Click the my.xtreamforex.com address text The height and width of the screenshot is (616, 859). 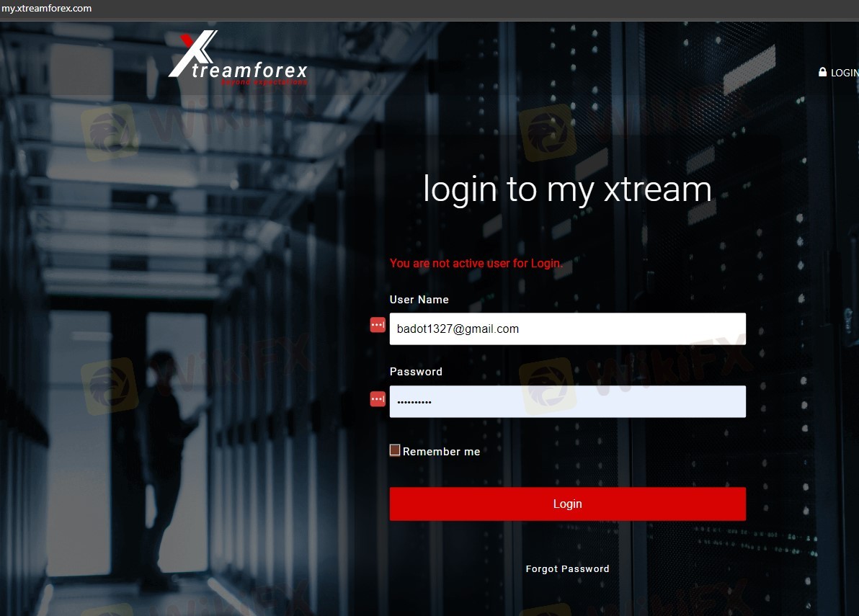(47, 8)
